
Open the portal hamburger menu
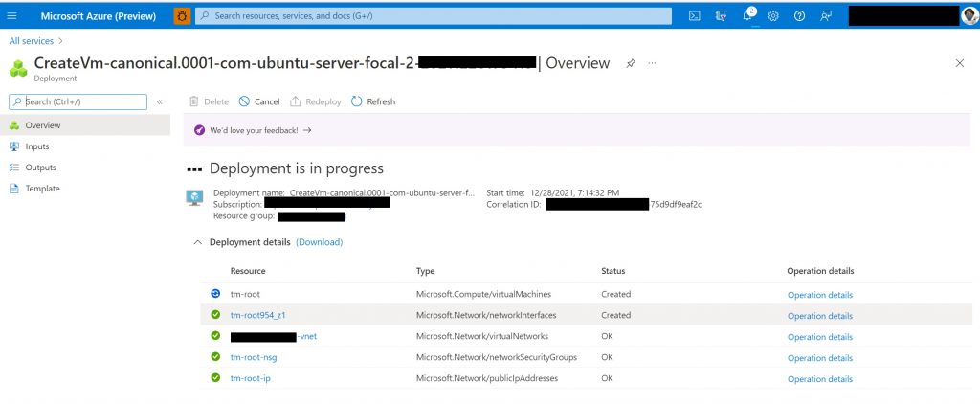pyautogui.click(x=11, y=16)
